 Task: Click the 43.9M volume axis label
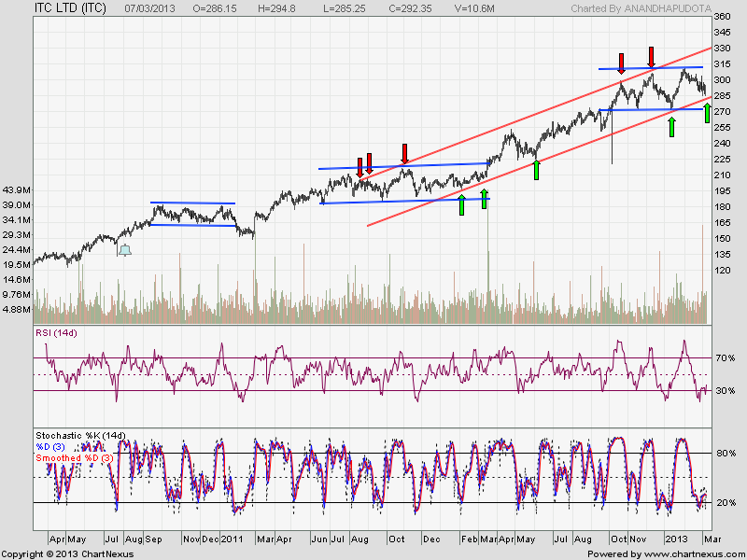tap(17, 190)
